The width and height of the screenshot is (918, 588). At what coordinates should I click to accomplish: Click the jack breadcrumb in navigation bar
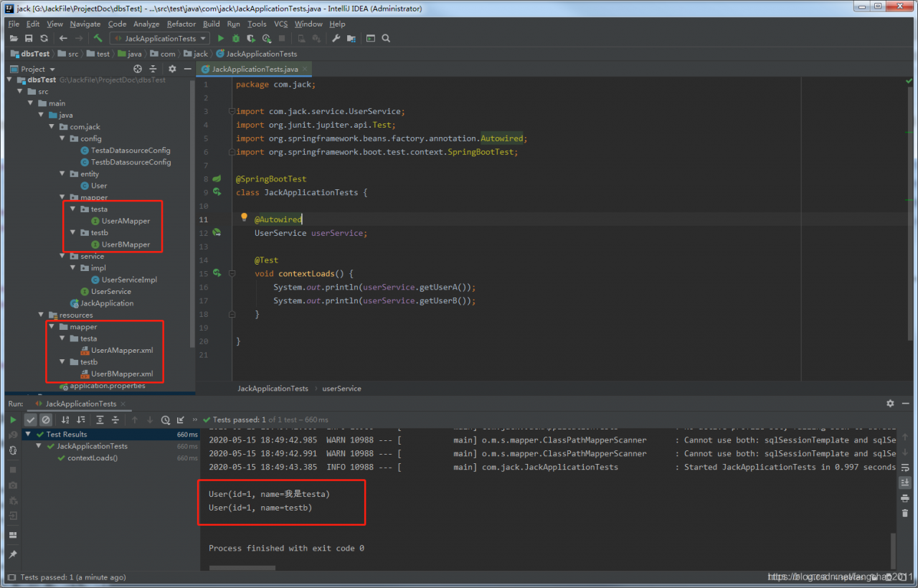195,54
